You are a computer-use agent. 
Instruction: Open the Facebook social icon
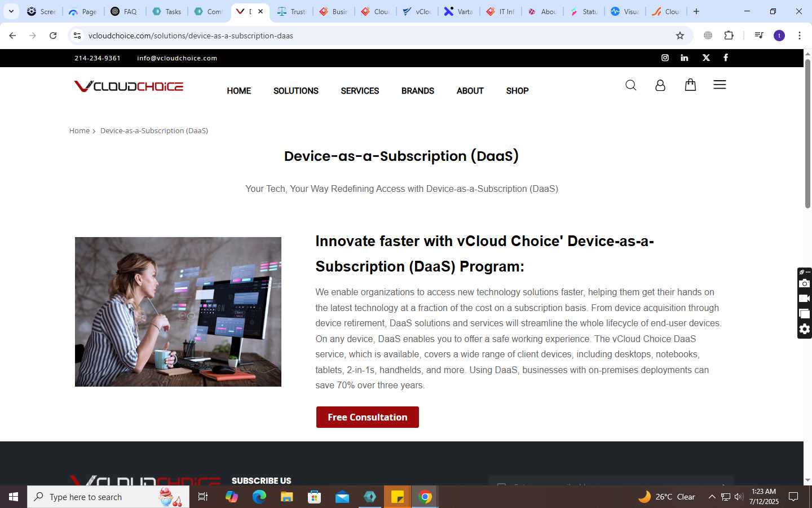coord(726,58)
